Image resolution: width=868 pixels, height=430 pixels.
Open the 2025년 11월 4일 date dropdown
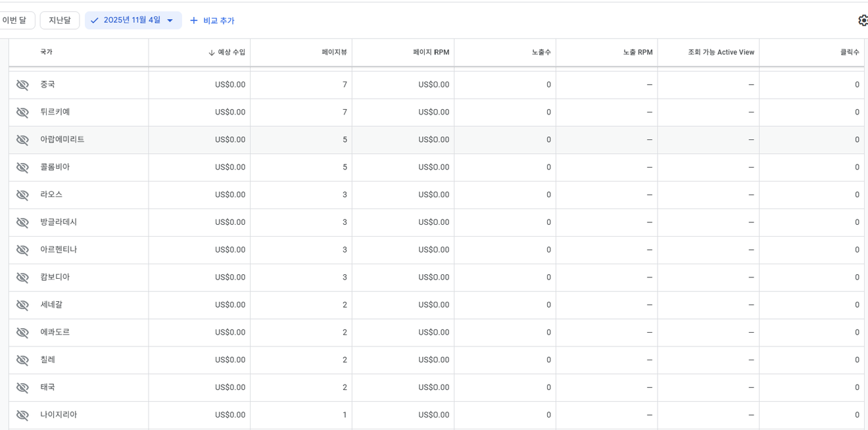(133, 20)
